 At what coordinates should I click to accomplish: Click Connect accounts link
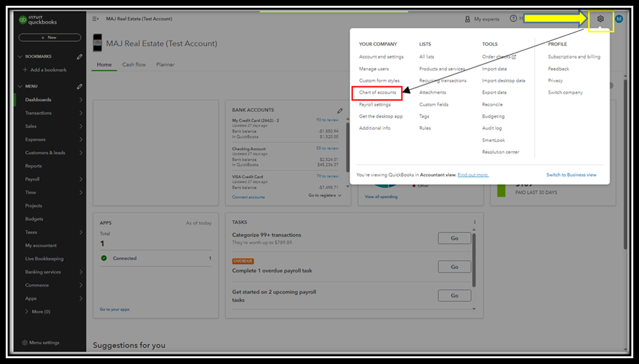(x=248, y=197)
